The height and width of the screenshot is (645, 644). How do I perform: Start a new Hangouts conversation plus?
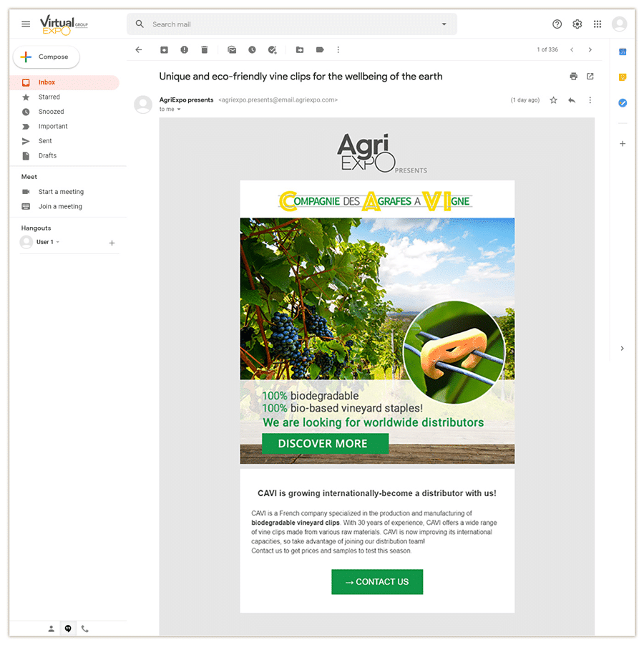click(x=112, y=243)
